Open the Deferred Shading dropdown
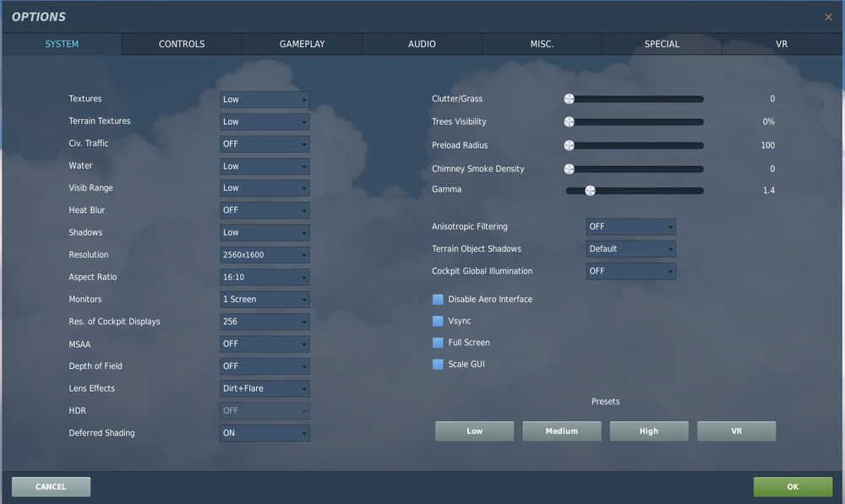845x504 pixels. pyautogui.click(x=264, y=432)
